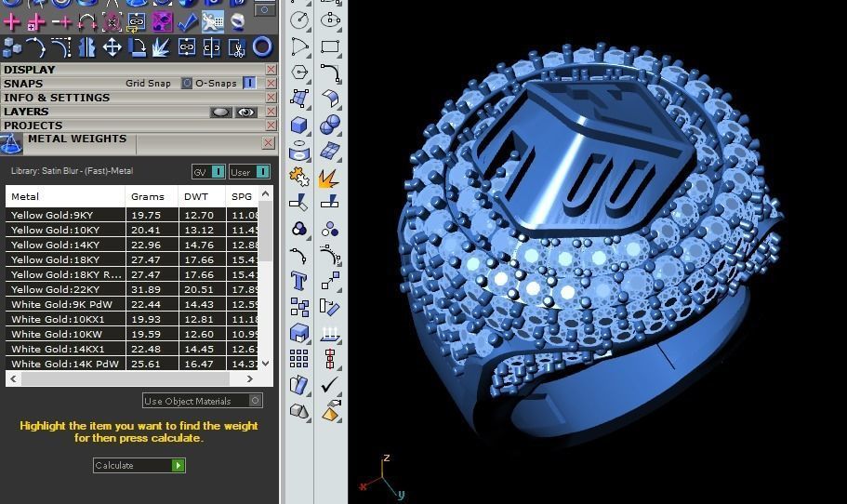
Task: Select the curve fillet tool
Action: click(x=330, y=73)
